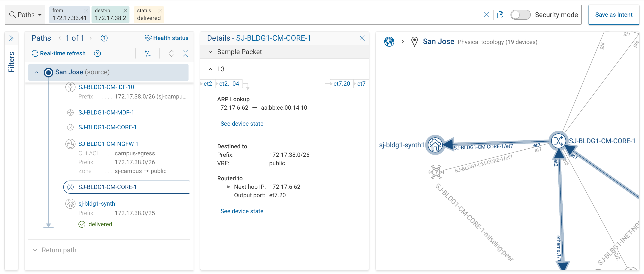The height and width of the screenshot is (274, 644).
Task: Remove the dest-ip 172.17.38.2 filter chip
Action: 125,11
